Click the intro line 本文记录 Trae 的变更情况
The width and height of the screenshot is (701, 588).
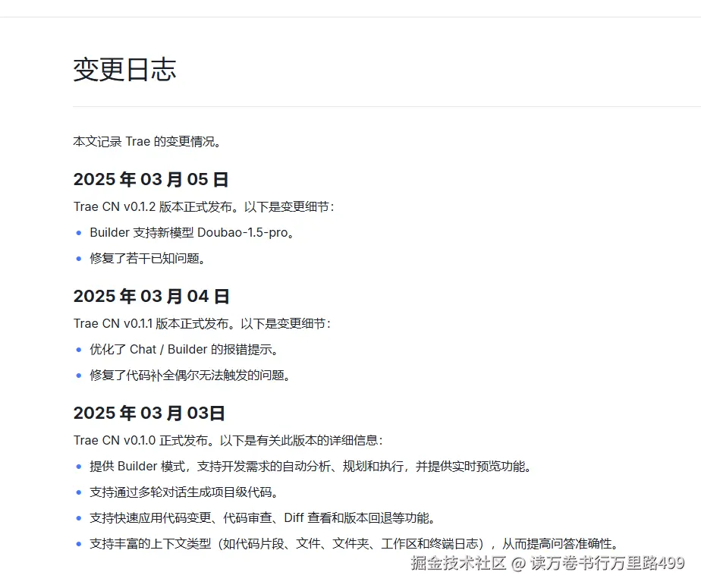147,141
